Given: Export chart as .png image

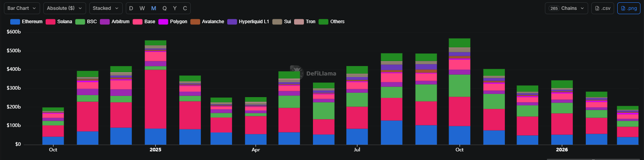Looking at the screenshot, I should coord(629,8).
